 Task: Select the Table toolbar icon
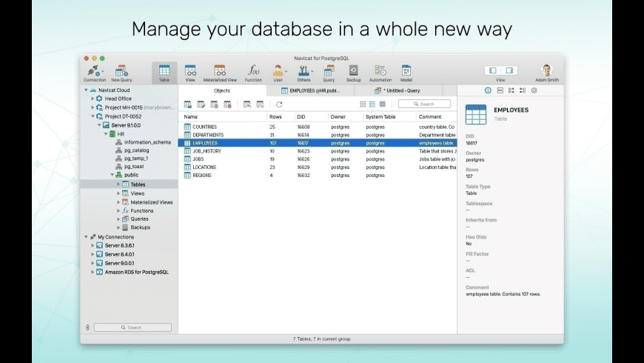(x=164, y=73)
